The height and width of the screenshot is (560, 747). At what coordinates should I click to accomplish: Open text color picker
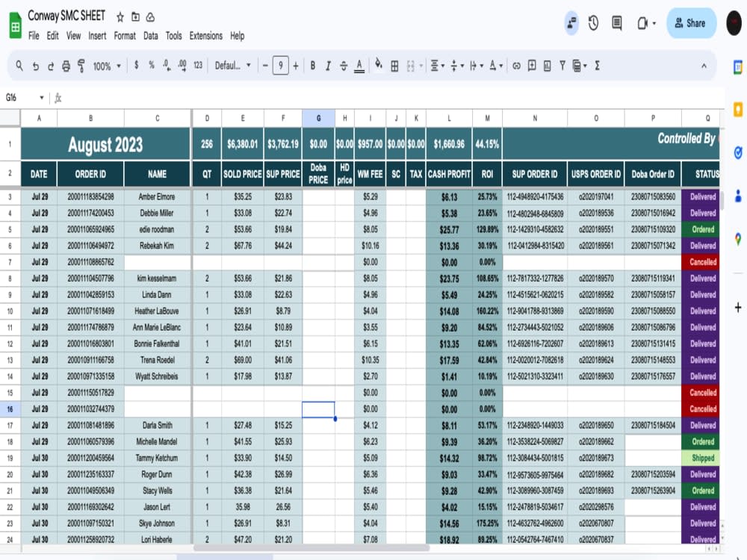tap(359, 66)
